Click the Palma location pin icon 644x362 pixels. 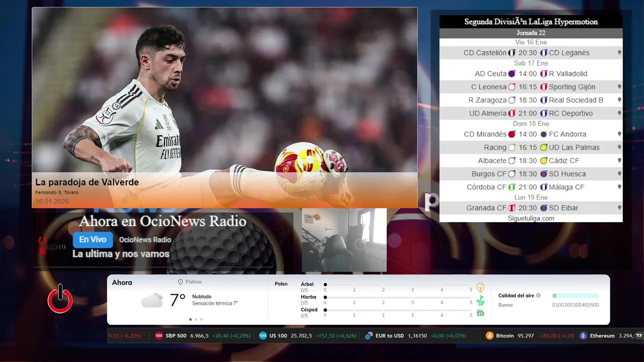[180, 283]
